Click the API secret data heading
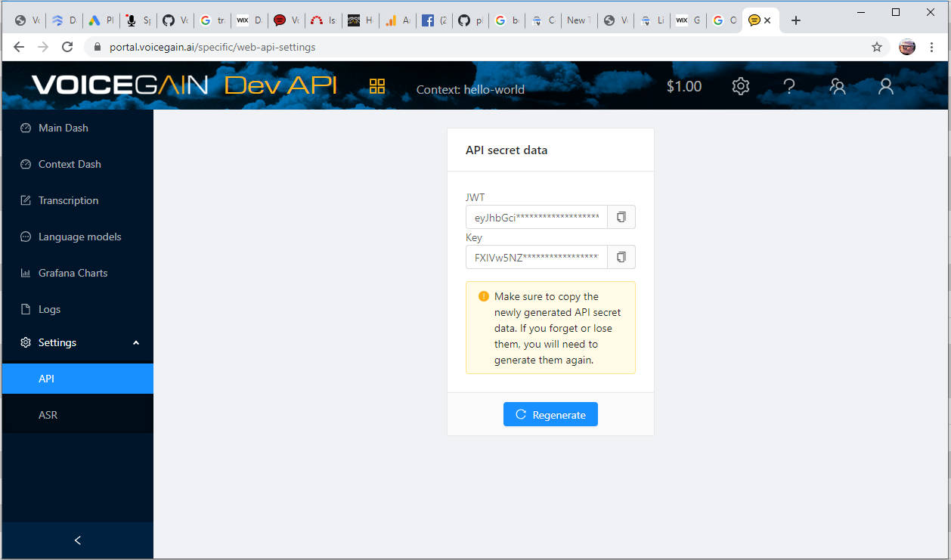 tap(506, 150)
